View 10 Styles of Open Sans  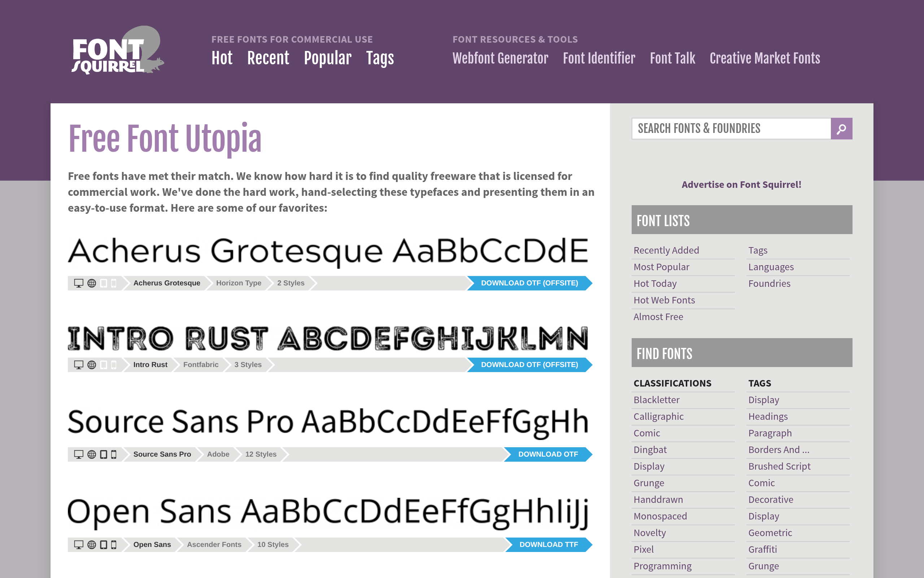[x=273, y=544]
